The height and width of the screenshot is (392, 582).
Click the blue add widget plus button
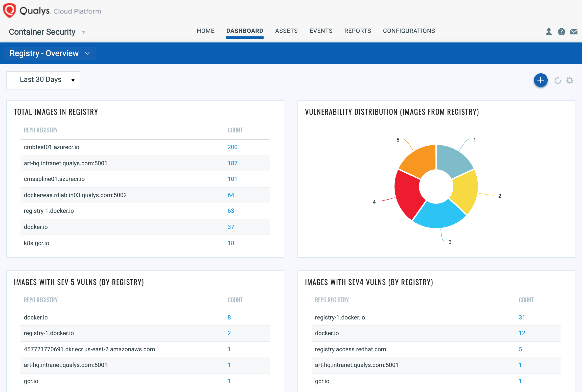(x=541, y=80)
